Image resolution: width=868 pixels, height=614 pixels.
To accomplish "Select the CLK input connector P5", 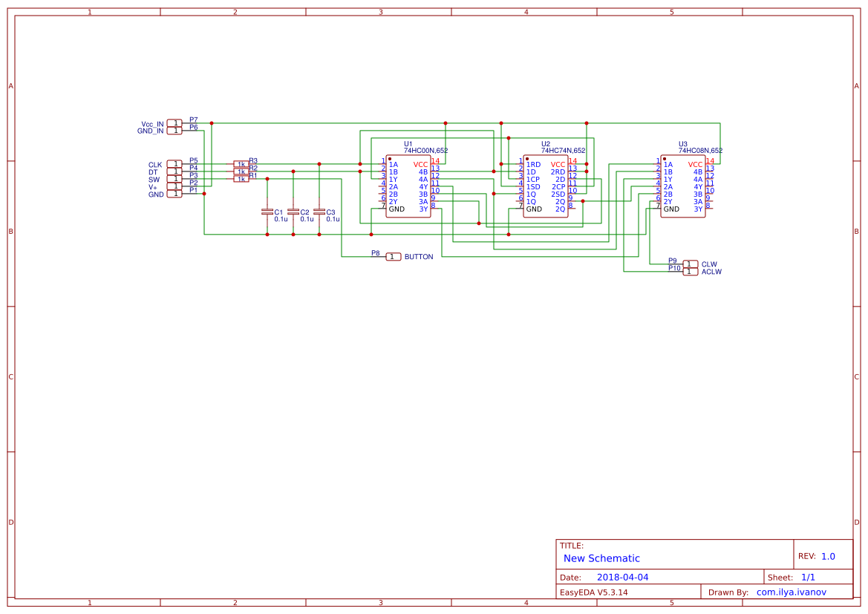I will [175, 163].
